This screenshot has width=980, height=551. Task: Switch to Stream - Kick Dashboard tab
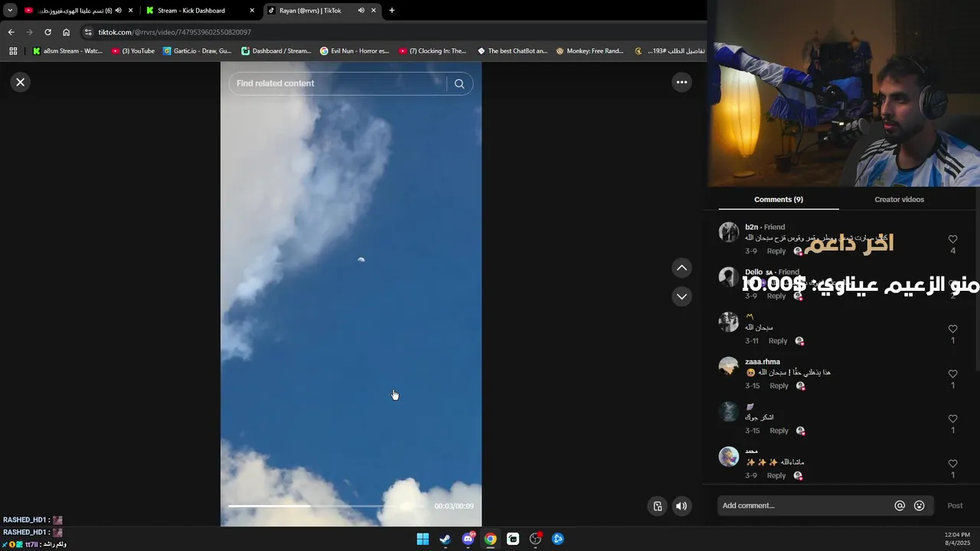tap(198, 11)
